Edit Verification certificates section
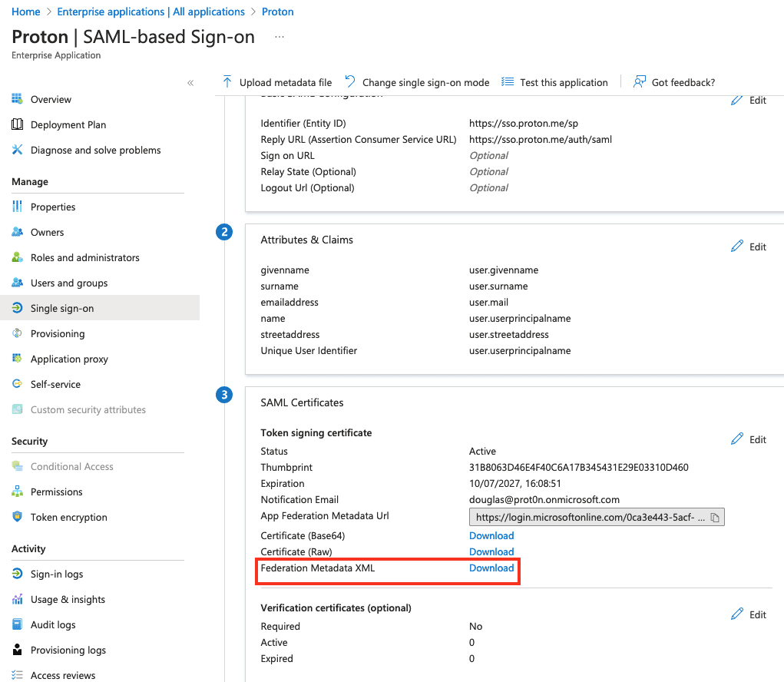Screen dimensions: 784x682 [749, 614]
